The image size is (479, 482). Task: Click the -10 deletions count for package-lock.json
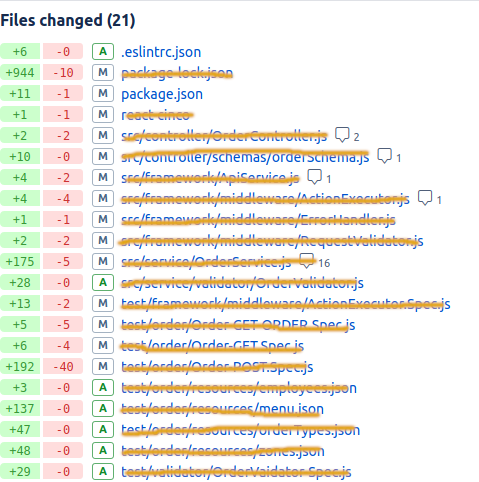tap(63, 73)
